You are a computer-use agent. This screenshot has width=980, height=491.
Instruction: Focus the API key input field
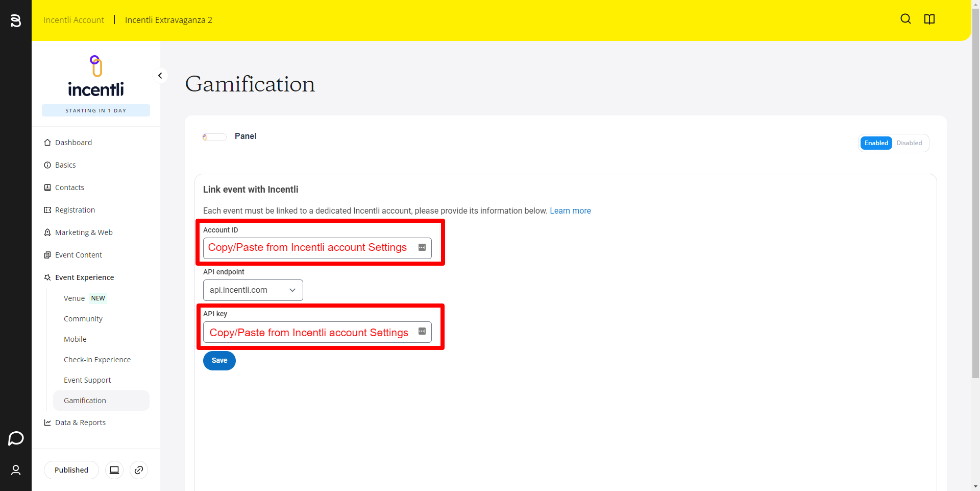(x=317, y=332)
